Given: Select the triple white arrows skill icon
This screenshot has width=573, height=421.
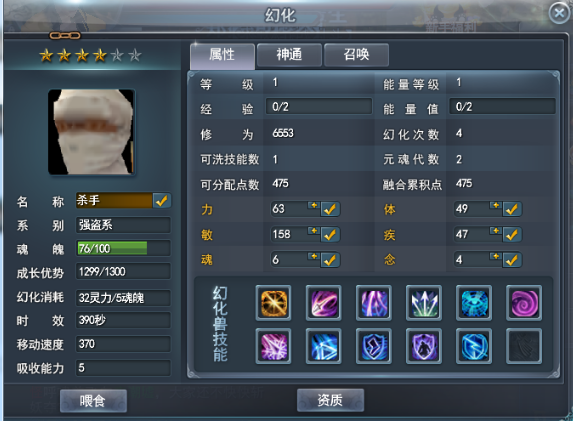Looking at the screenshot, I should click(x=424, y=303).
